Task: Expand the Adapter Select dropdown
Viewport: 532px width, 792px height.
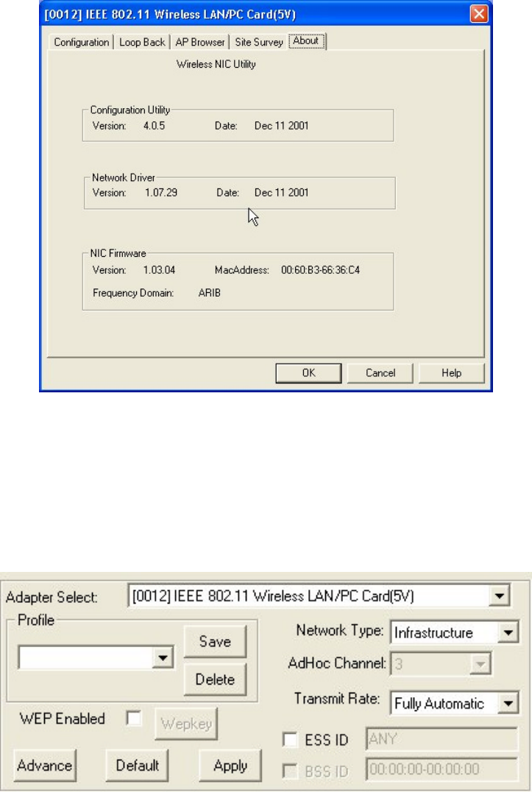Action: click(x=499, y=596)
